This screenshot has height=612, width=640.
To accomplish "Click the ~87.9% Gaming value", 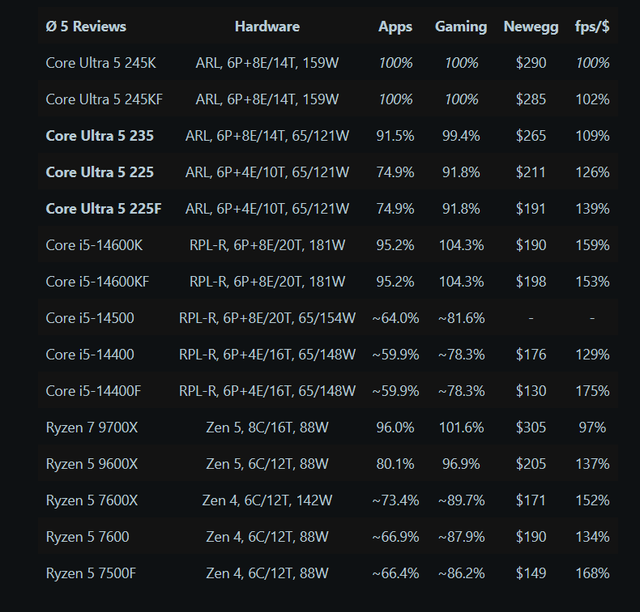I will (461, 536).
